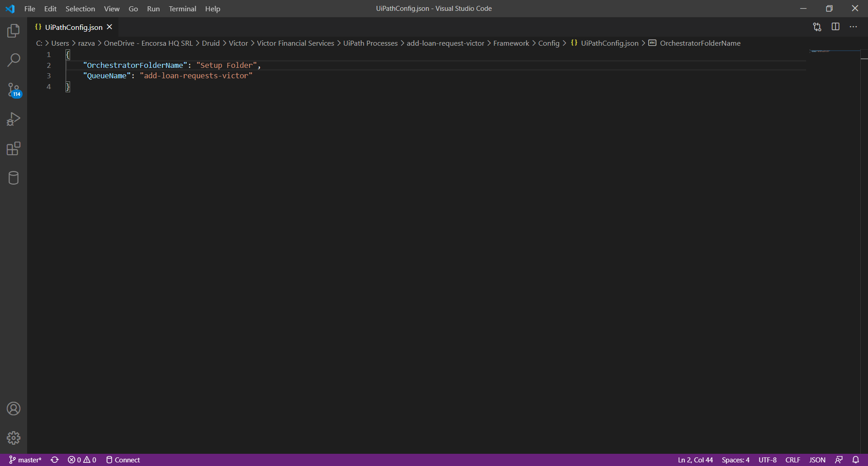Open the Edit menu
This screenshot has height=466, width=868.
(50, 9)
